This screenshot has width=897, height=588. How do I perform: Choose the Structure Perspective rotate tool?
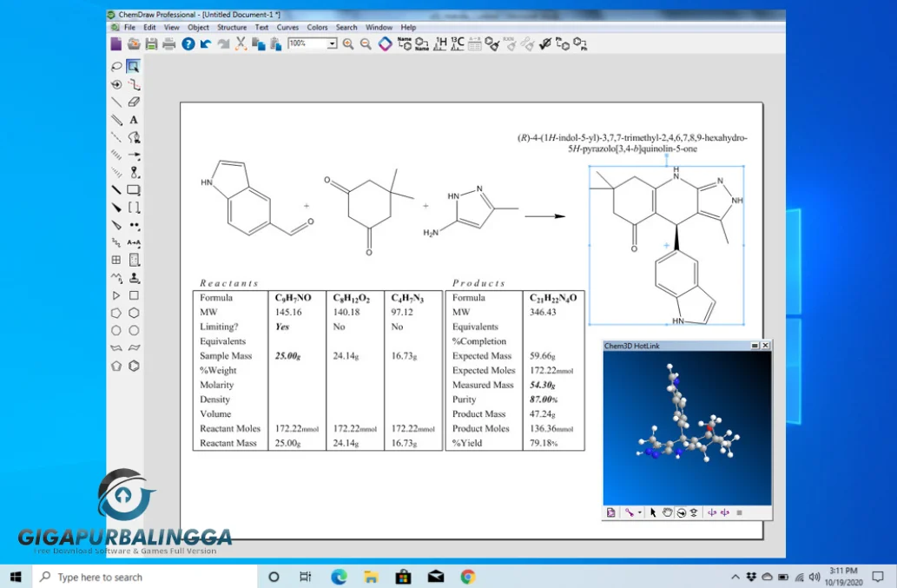click(116, 84)
